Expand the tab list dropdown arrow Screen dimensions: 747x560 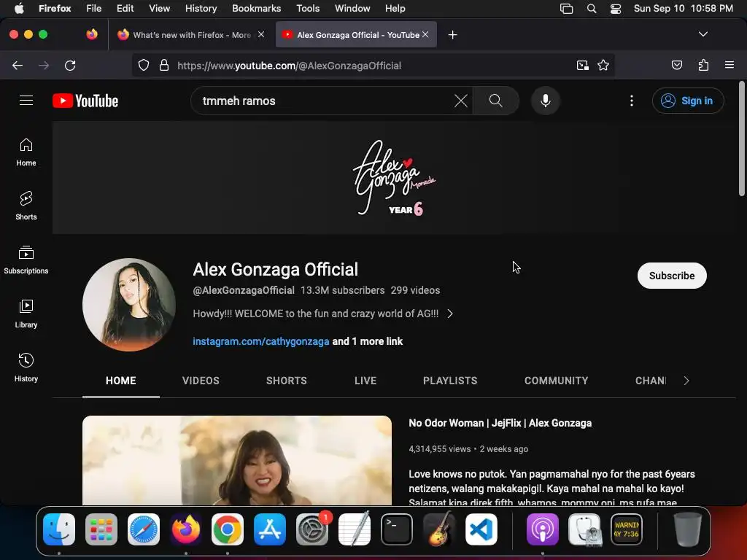(x=703, y=34)
